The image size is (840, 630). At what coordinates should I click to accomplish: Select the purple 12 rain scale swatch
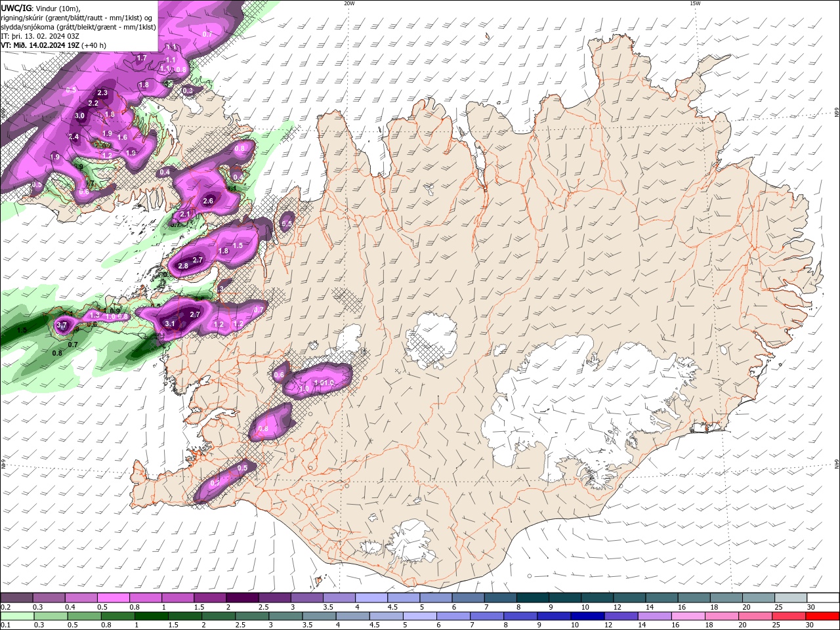(619, 616)
